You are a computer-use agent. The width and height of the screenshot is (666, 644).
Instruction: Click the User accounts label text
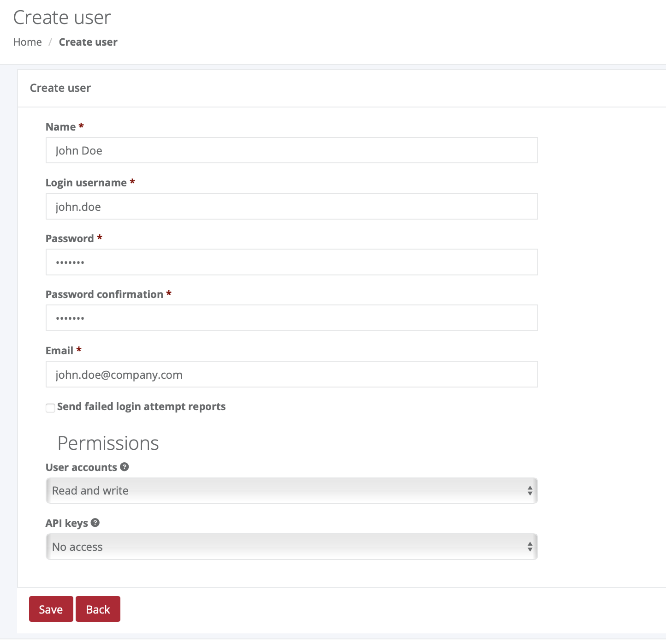click(x=82, y=467)
